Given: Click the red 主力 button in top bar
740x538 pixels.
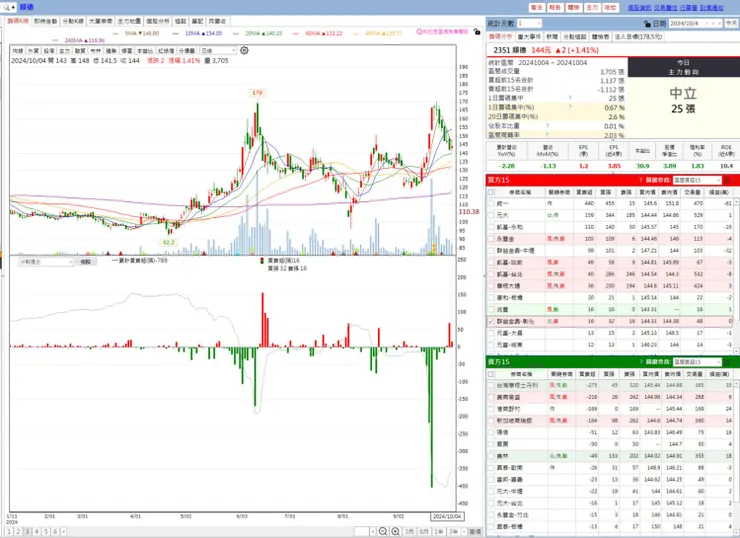Looking at the screenshot, I should point(592,8).
